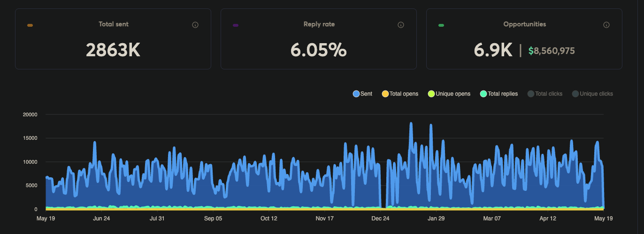This screenshot has height=234, width=644.
Task: Click the 10000 y-axis label
Action: point(30,162)
